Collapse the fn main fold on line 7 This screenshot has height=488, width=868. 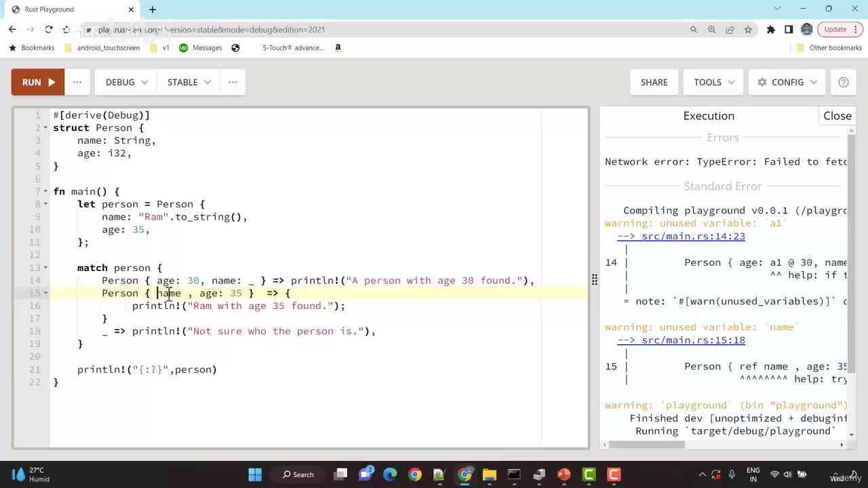point(45,192)
